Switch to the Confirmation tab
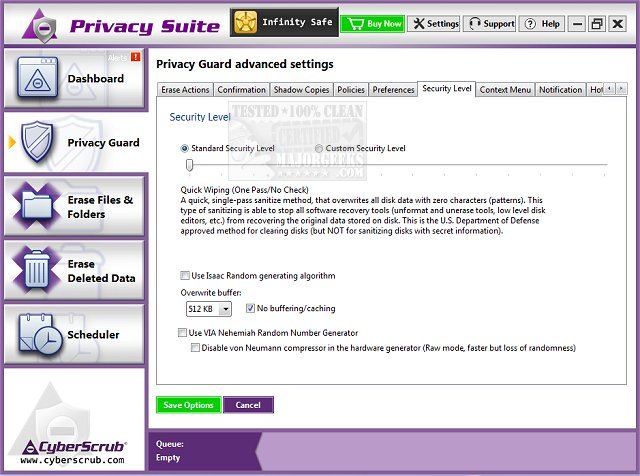 (241, 90)
